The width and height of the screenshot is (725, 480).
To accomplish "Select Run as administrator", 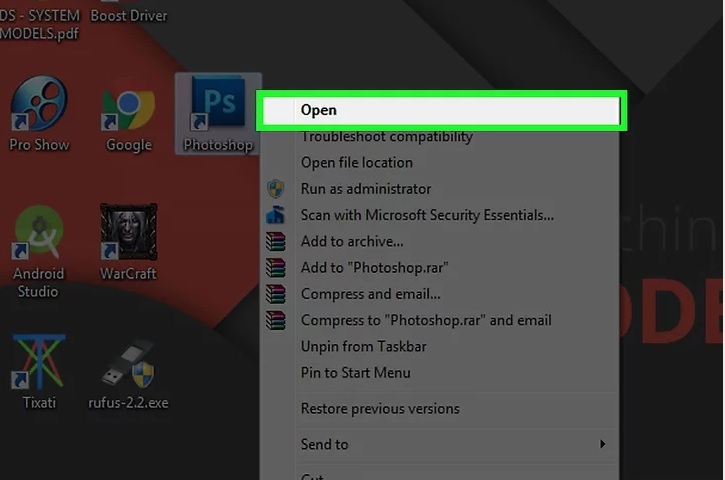I will (x=439, y=189).
